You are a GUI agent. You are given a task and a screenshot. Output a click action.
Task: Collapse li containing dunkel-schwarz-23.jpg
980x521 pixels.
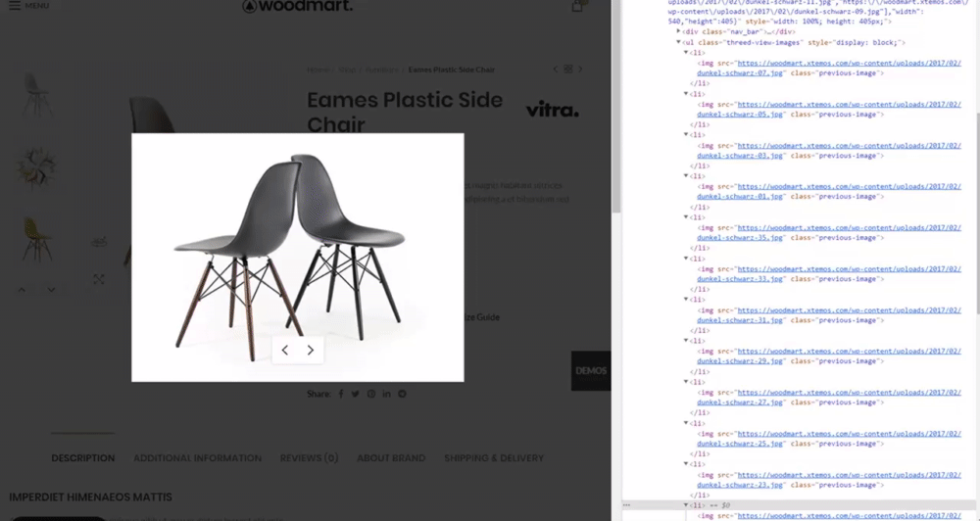click(686, 464)
